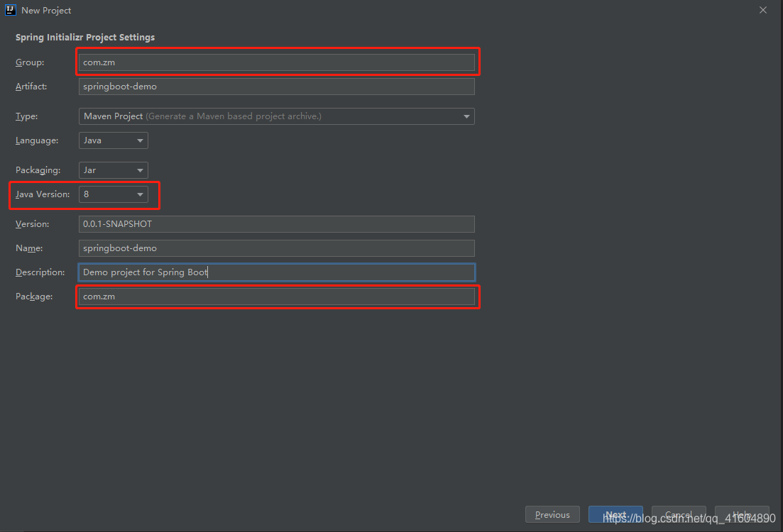Click the IntelliJ icon in title bar
The image size is (783, 532).
pyautogui.click(x=10, y=10)
